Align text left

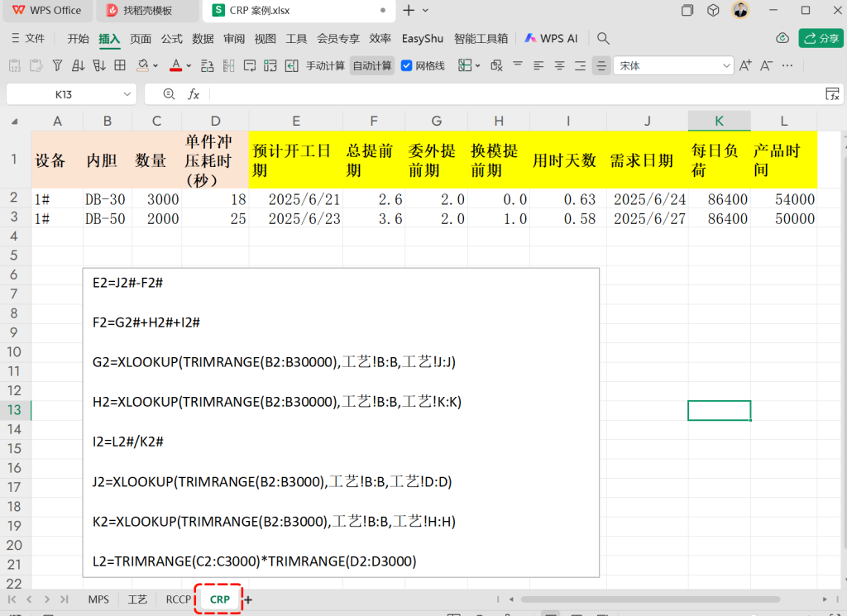[x=538, y=66]
